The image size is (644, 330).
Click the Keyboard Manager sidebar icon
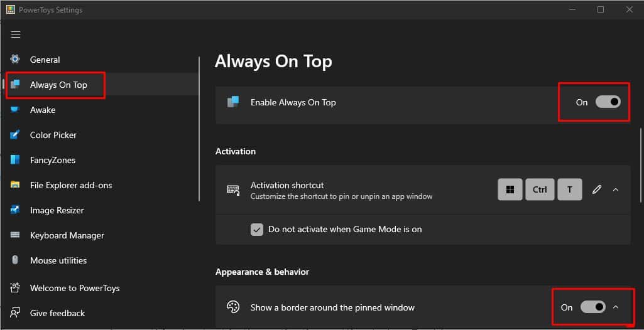[16, 235]
